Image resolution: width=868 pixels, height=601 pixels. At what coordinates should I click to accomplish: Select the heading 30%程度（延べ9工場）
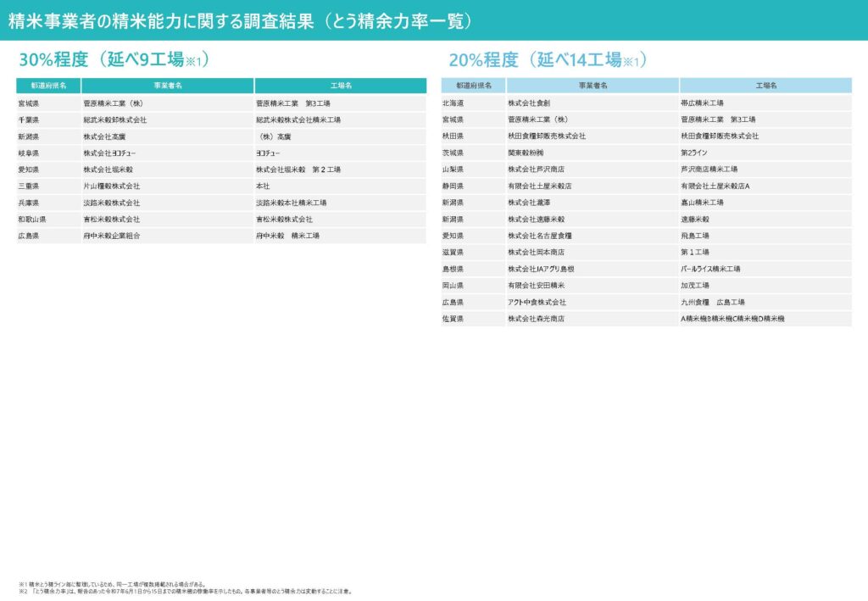pyautogui.click(x=114, y=58)
